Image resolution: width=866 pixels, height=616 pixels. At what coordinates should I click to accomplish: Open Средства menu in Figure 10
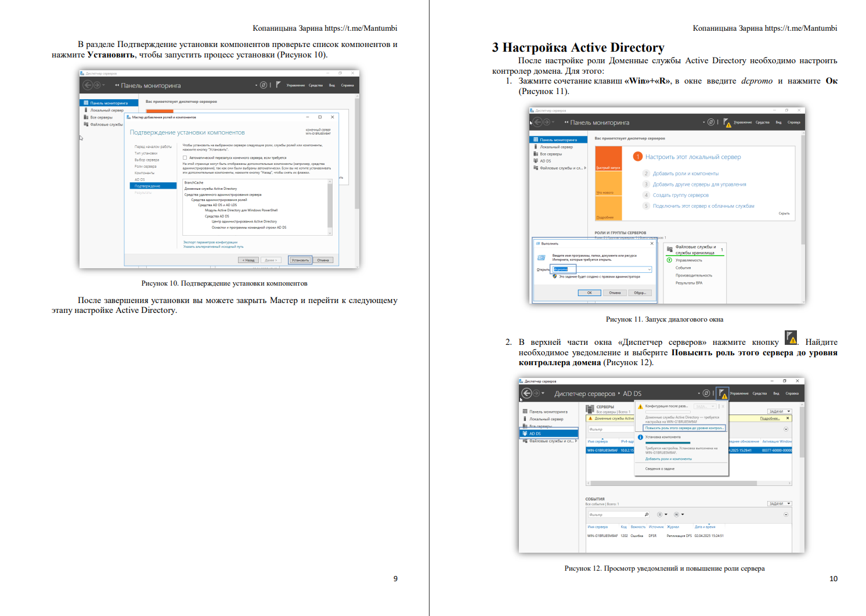[x=316, y=85]
